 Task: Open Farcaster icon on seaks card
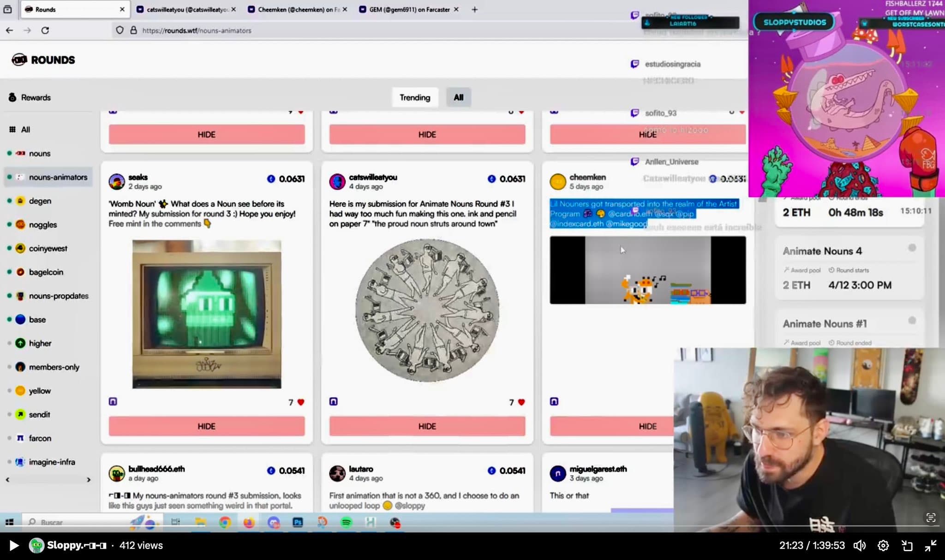point(113,402)
